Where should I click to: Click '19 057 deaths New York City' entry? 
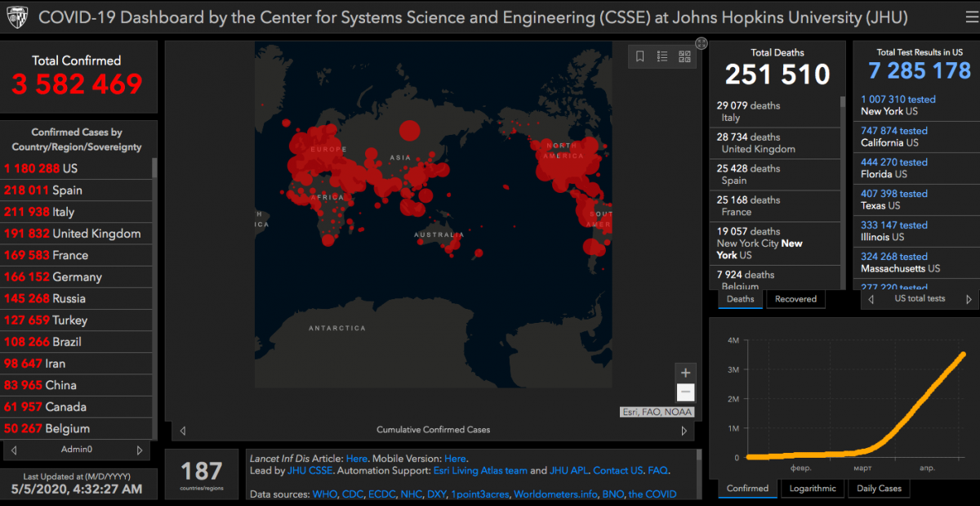pos(775,243)
